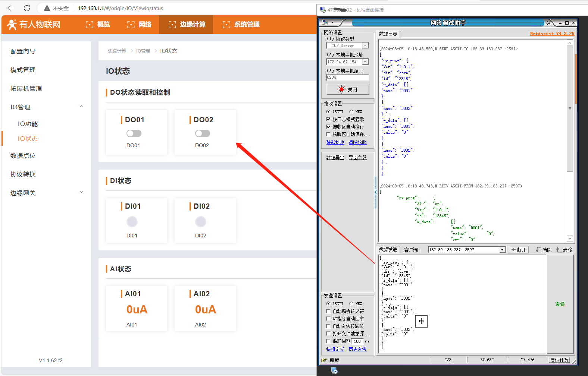
Task: Enable 接收区自动保存 checkbox
Action: pos(328,134)
